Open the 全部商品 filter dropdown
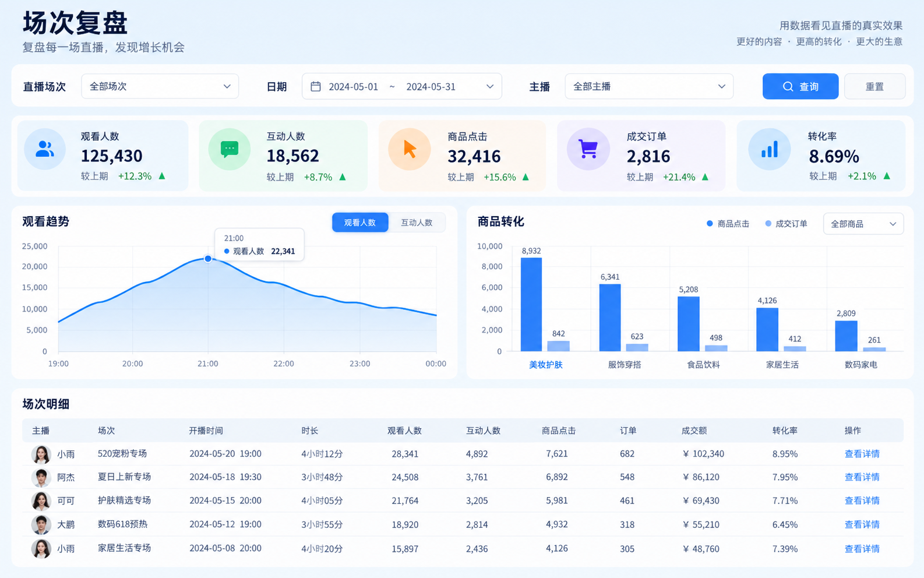Image resolution: width=924 pixels, height=578 pixels. click(863, 224)
